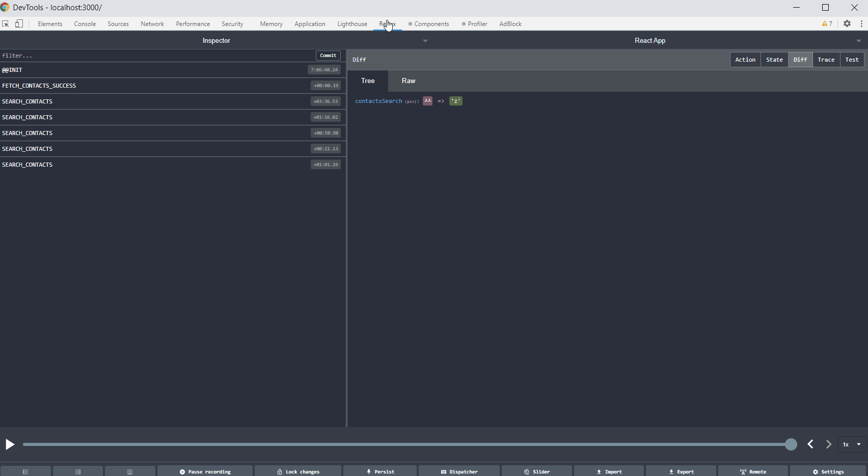Click the action replay play button
The image size is (868, 476).
click(x=9, y=444)
